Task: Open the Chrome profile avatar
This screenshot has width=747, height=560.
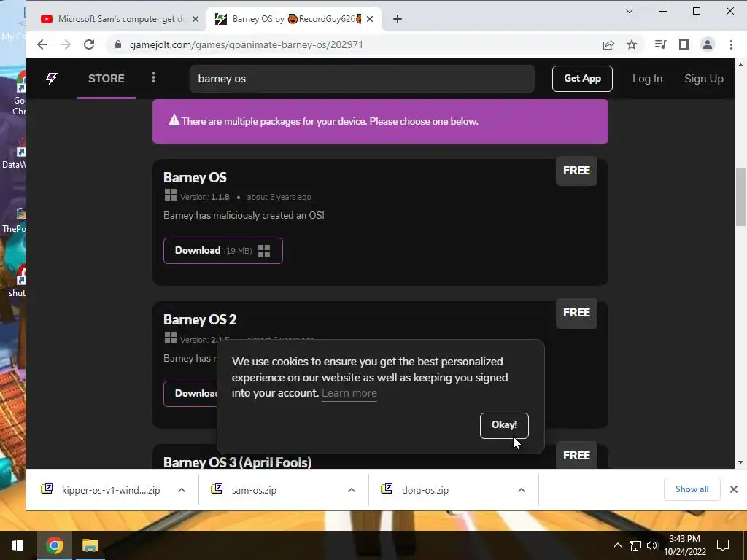Action: (x=708, y=44)
